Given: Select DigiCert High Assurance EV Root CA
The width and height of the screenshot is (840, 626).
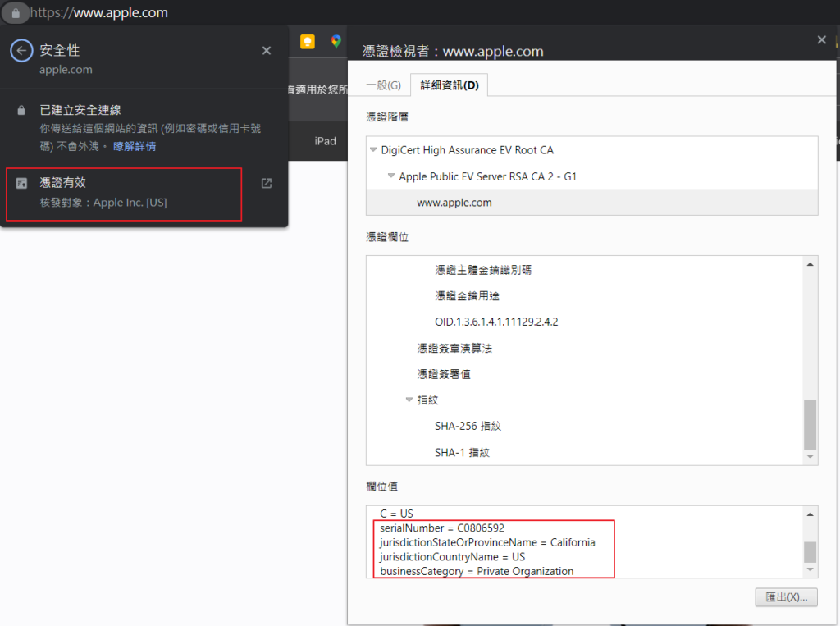Looking at the screenshot, I should point(467,150).
